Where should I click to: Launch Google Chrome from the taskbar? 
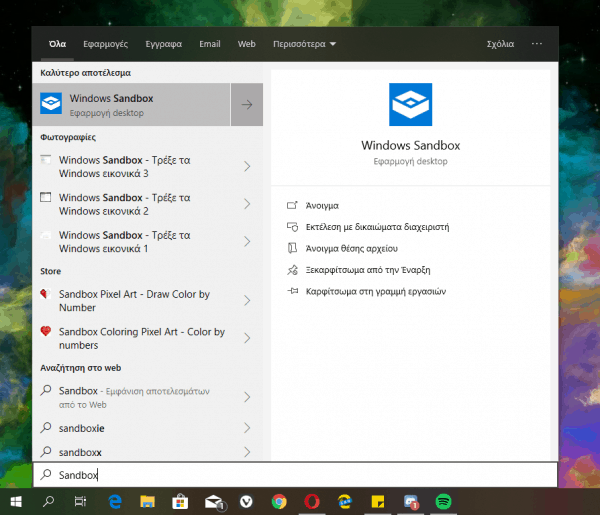tap(279, 502)
